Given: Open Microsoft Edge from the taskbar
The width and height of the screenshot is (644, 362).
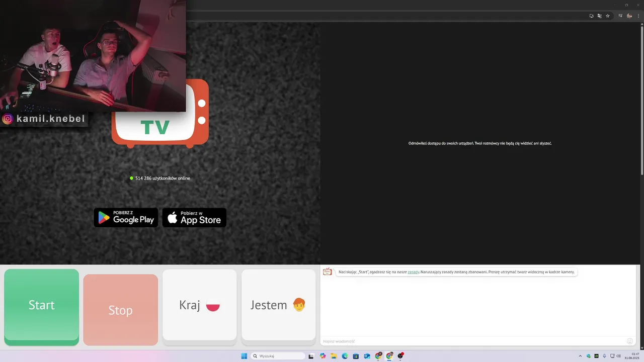Looking at the screenshot, I should 345,356.
